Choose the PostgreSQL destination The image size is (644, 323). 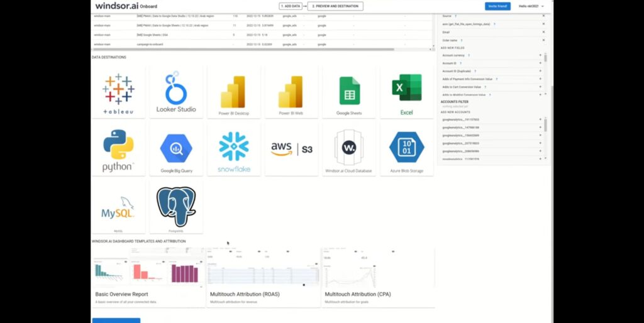click(176, 207)
